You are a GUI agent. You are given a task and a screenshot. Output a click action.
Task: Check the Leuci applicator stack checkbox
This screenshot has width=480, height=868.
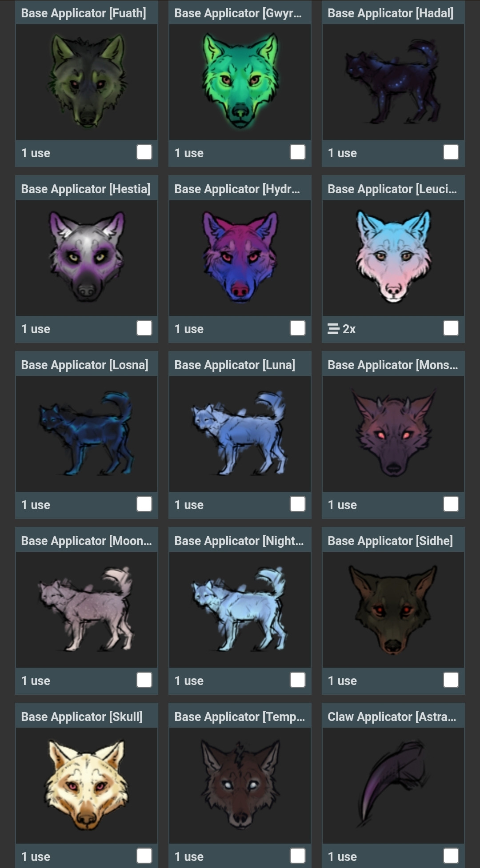(x=451, y=328)
